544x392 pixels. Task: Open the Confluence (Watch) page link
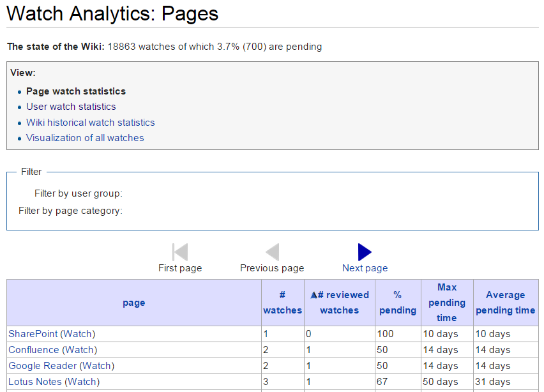click(x=53, y=350)
